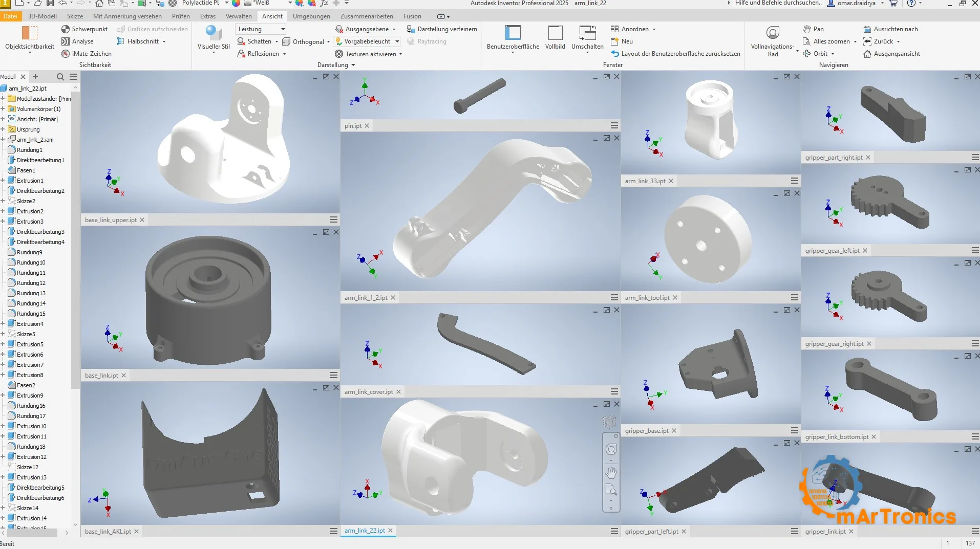Expand the Volumenkörper(1) node
Screen dimensions: 980x549
pos(3,109)
